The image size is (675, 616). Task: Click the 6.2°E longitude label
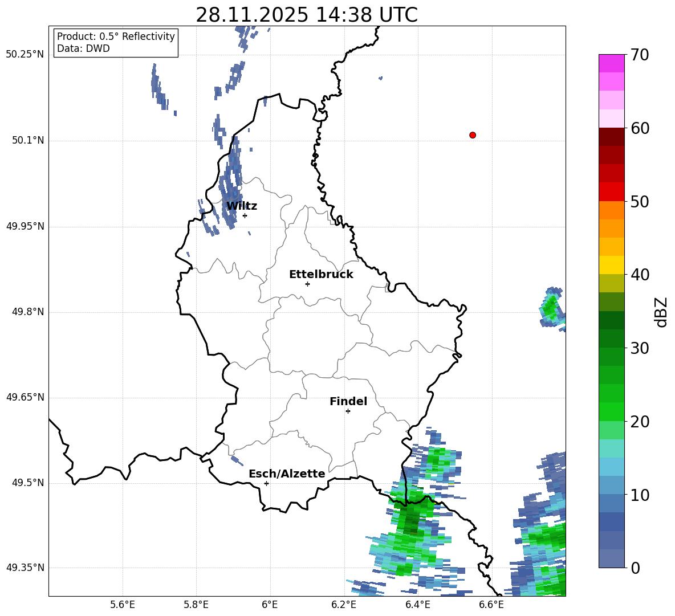344,605
